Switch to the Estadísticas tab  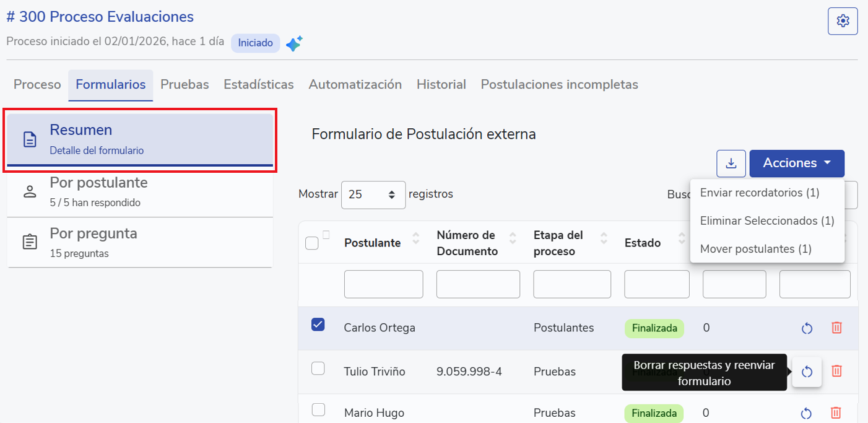tap(258, 84)
